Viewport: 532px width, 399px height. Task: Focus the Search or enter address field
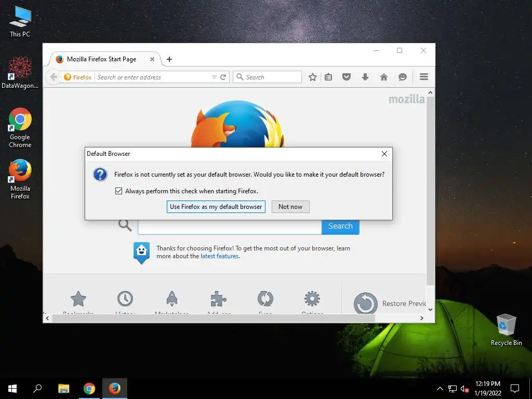tap(153, 77)
